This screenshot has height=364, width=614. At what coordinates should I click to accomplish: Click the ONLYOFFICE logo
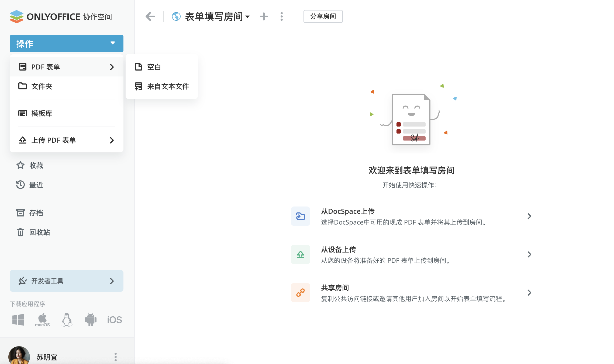[61, 17]
